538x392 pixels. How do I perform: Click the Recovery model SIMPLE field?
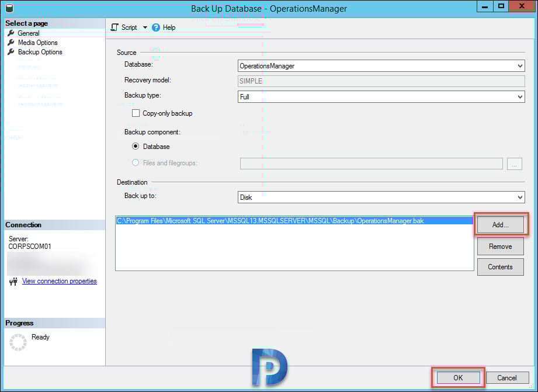pos(381,81)
